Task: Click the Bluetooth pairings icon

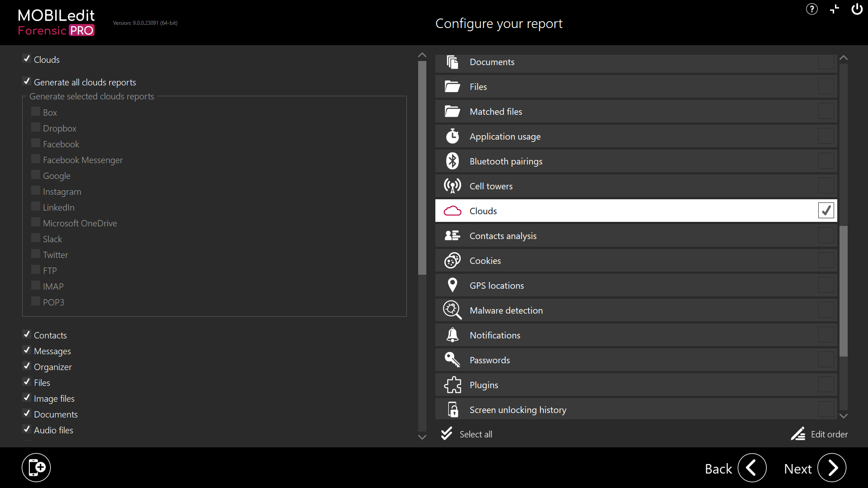Action: click(x=452, y=161)
